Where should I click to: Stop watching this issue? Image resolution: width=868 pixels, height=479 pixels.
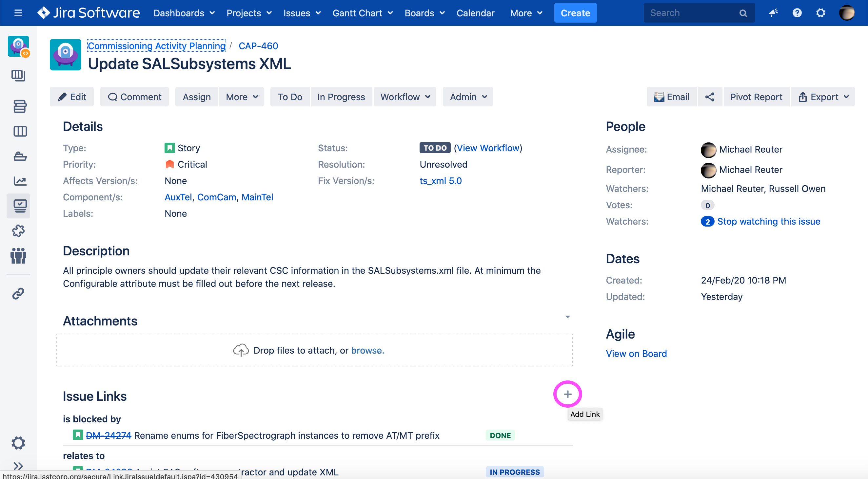pyautogui.click(x=768, y=221)
